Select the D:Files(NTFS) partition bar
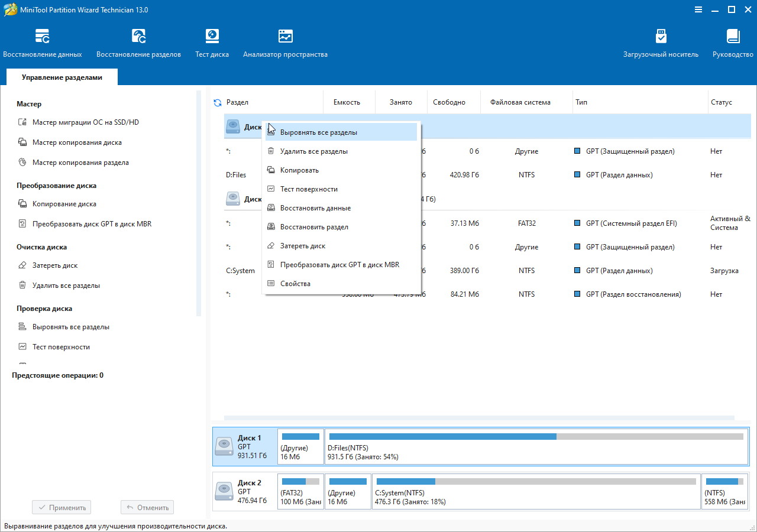This screenshot has height=532, width=757. (x=536, y=447)
